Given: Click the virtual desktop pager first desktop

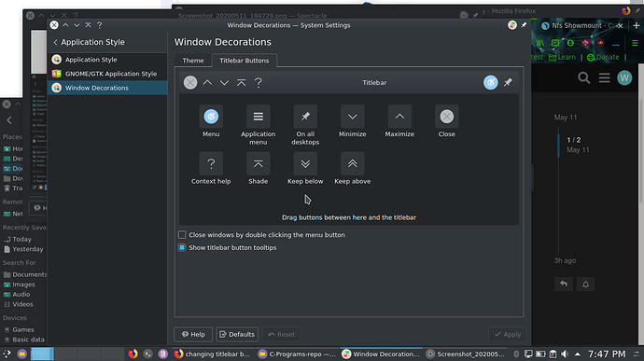Looking at the screenshot, I should [42, 354].
